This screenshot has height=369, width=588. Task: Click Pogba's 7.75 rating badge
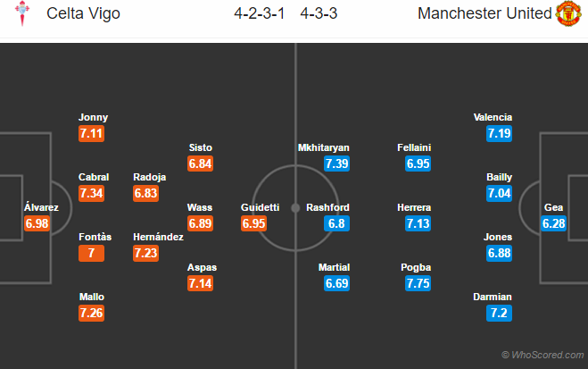coord(418,283)
